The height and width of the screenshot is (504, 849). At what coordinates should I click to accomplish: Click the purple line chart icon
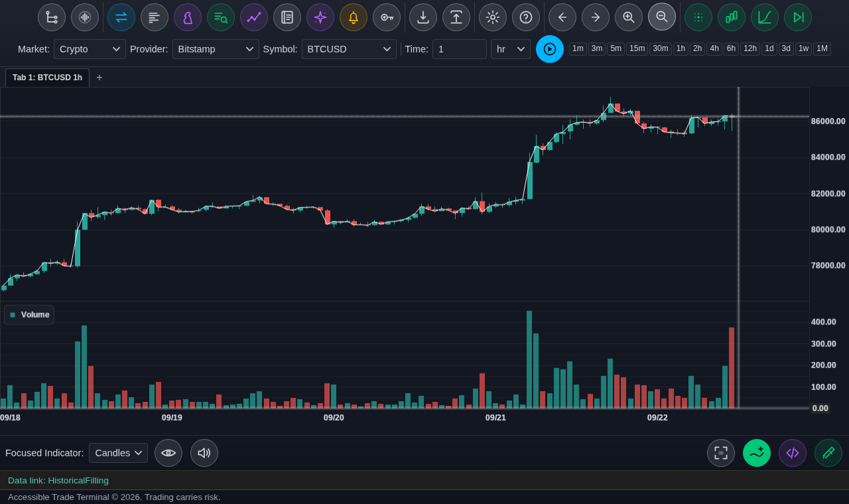click(254, 17)
